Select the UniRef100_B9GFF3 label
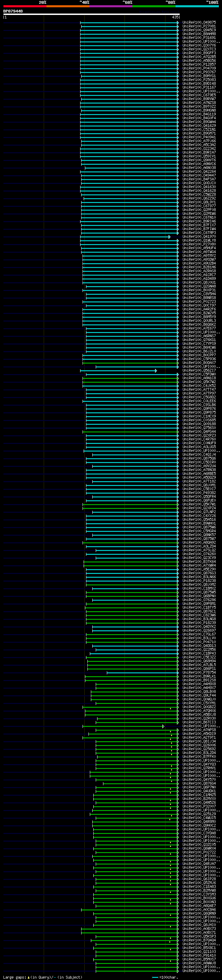 pos(199,53)
